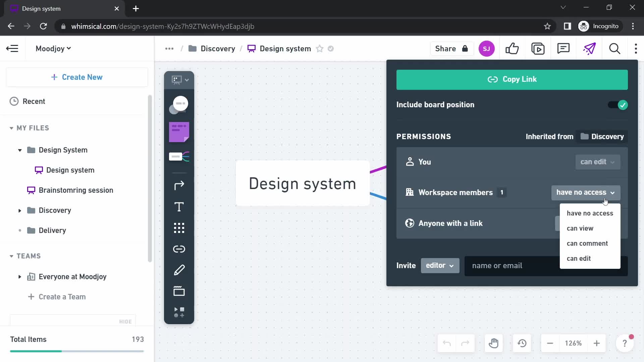The width and height of the screenshot is (644, 362).
Task: Select the link/URL tool
Action: pyautogui.click(x=179, y=249)
